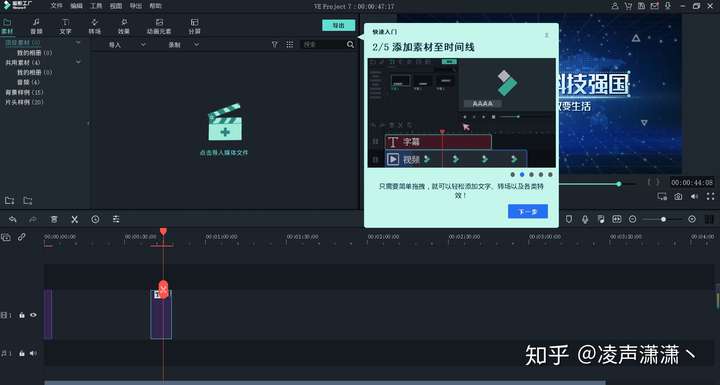Screen dimensions: 720x385
Task: Click the add track manager icon
Action: (6, 237)
